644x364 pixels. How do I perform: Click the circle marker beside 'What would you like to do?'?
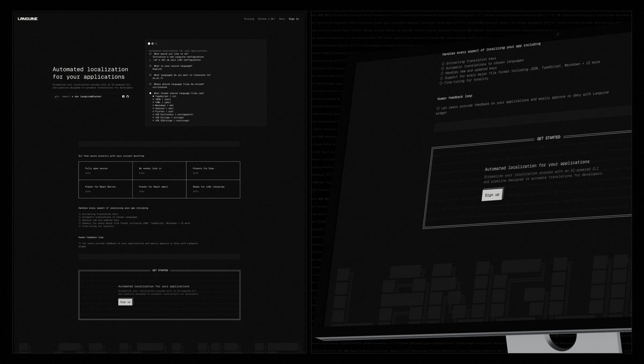(x=150, y=54)
